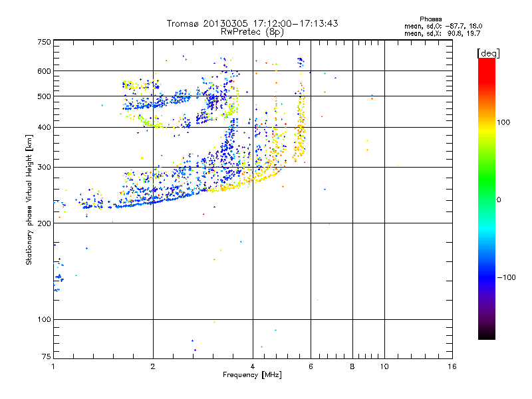Screen dimensions: 532x399
Task: Click the x-axis '6' tick label
Action: coord(311,366)
